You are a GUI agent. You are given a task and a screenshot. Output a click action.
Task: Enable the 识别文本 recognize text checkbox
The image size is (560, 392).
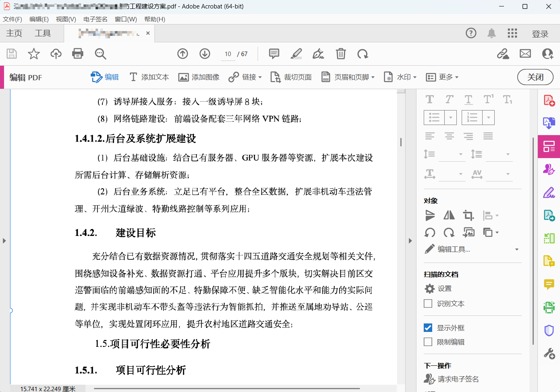[x=428, y=303]
